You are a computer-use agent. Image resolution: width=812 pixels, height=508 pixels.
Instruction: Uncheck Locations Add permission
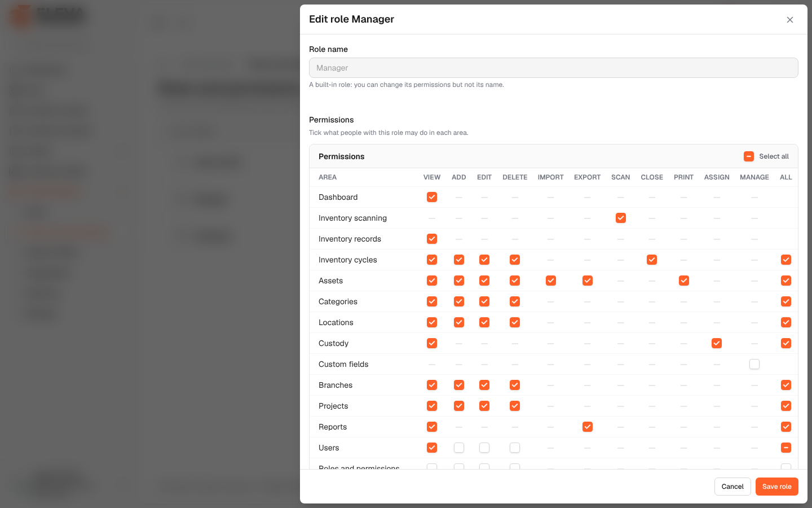click(459, 322)
